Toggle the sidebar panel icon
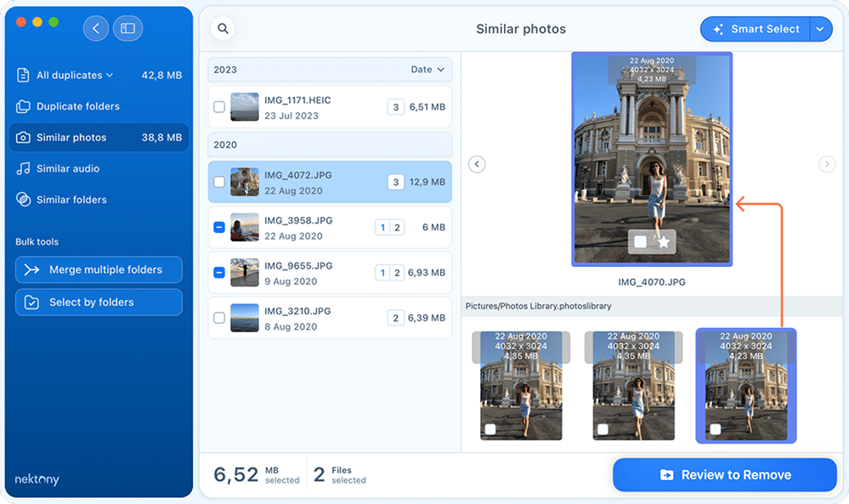The height and width of the screenshot is (504, 849). click(127, 28)
